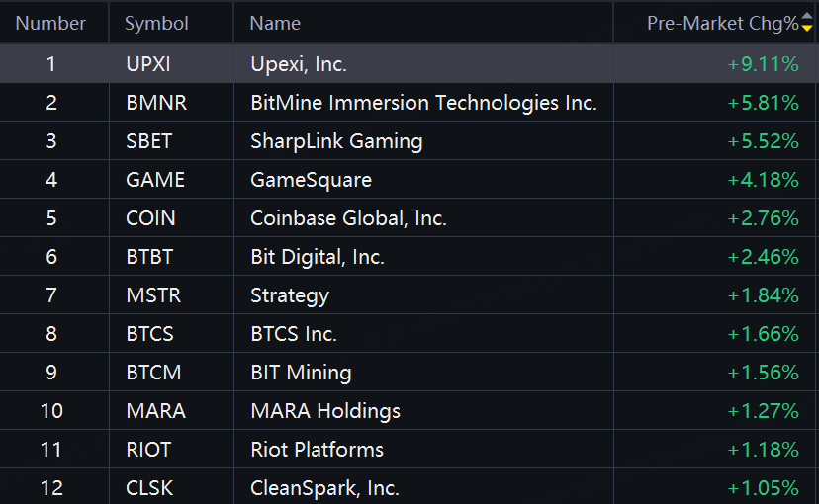This screenshot has height=504, width=819.
Task: Click the +2.76% Coinbase change value
Action: [763, 218]
